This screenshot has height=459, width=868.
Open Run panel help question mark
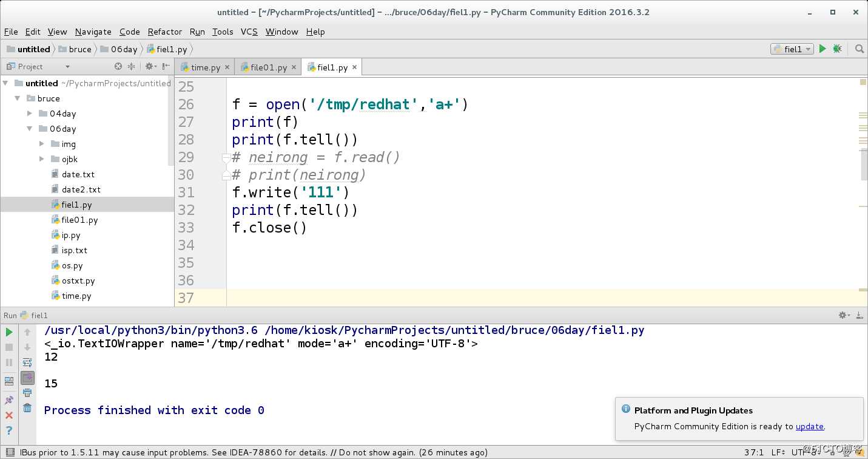click(9, 430)
